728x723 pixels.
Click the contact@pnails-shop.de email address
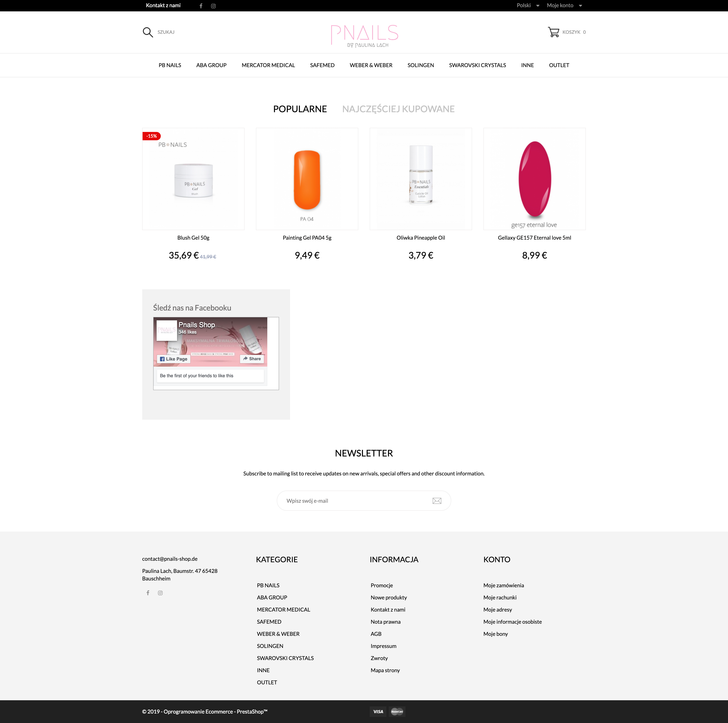tap(169, 559)
